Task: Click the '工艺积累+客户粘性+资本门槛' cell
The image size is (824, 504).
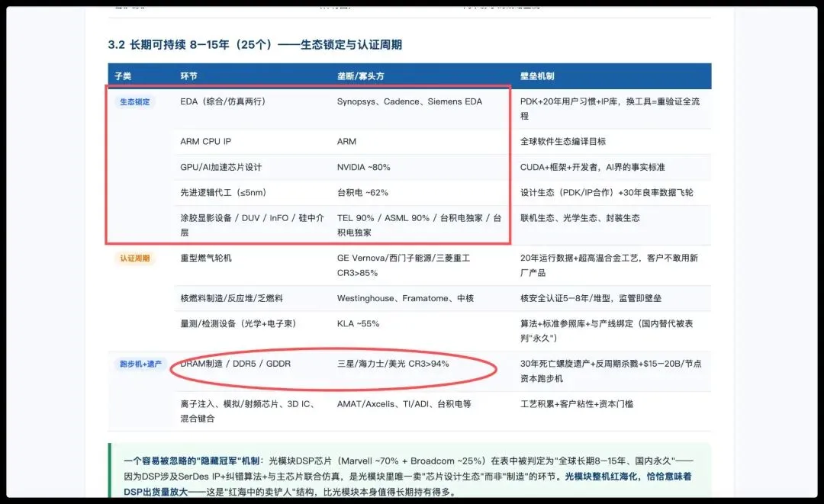Action: [x=577, y=404]
